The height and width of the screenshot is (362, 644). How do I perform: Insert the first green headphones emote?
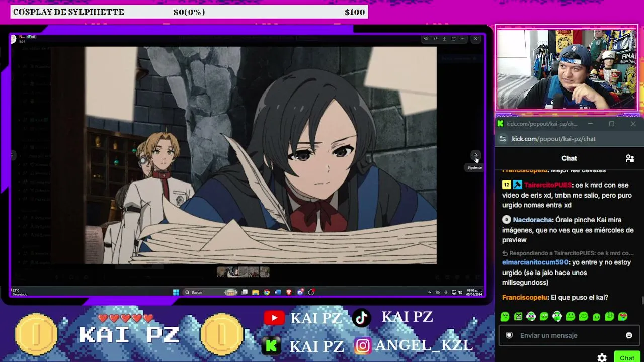[x=531, y=317]
